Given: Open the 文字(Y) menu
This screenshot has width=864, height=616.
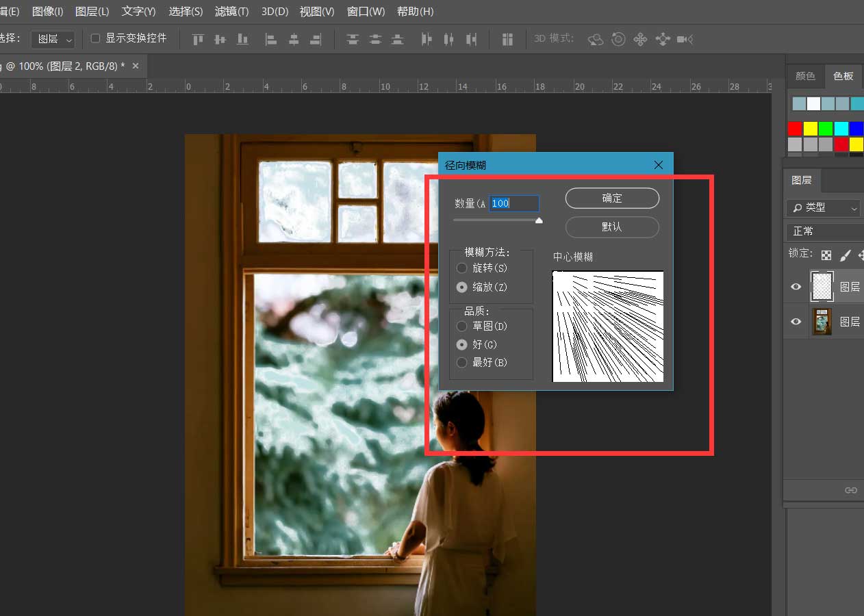Looking at the screenshot, I should point(139,12).
